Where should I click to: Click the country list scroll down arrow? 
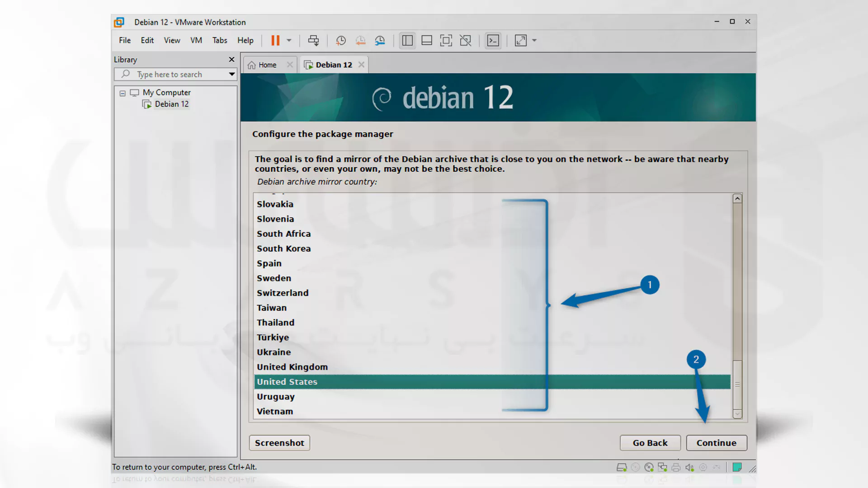pos(737,414)
